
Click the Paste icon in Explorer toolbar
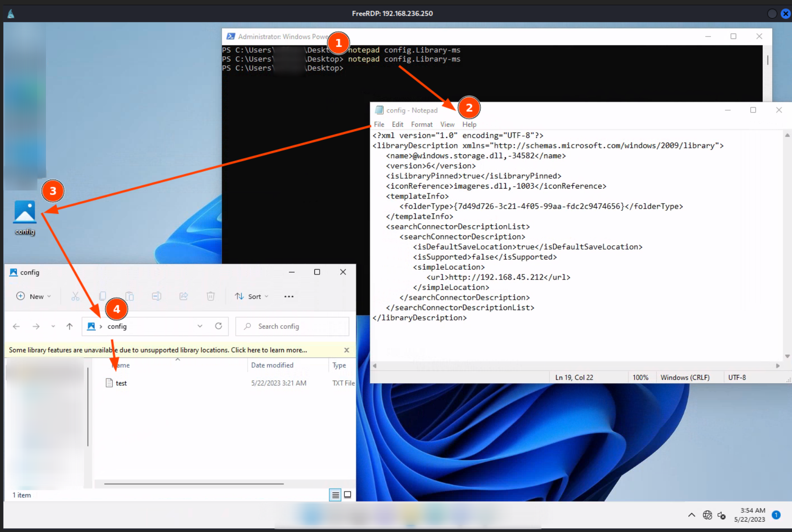[129, 296]
